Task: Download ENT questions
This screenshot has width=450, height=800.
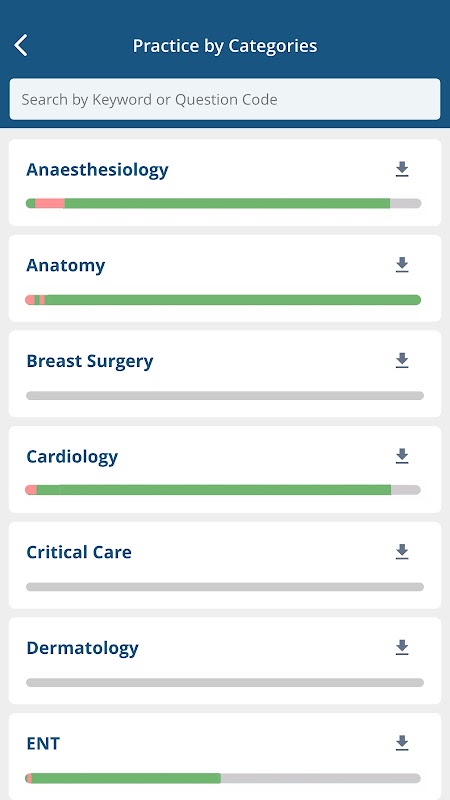Action: coord(402,743)
